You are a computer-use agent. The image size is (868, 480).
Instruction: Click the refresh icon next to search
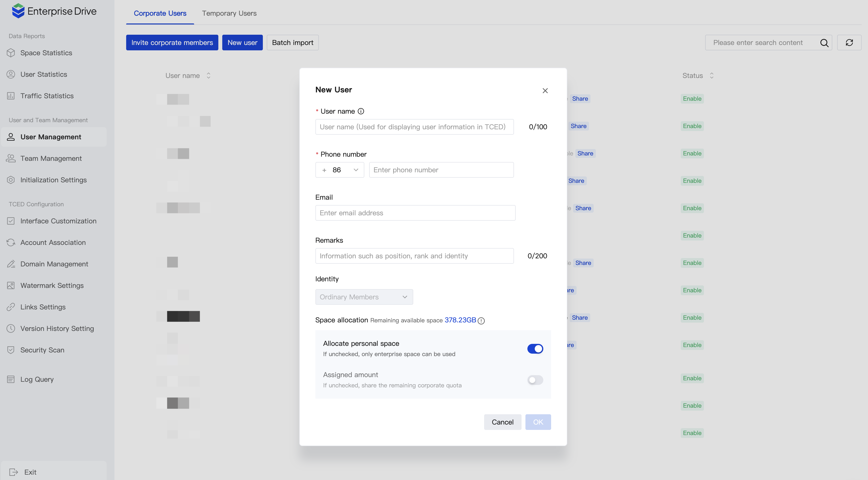(x=849, y=43)
